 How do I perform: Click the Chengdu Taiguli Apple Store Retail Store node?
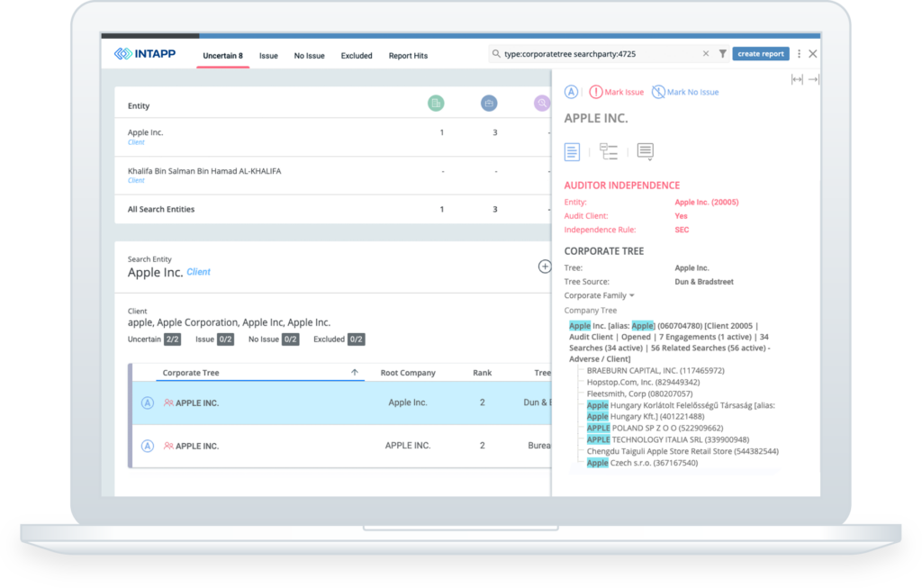click(x=682, y=452)
